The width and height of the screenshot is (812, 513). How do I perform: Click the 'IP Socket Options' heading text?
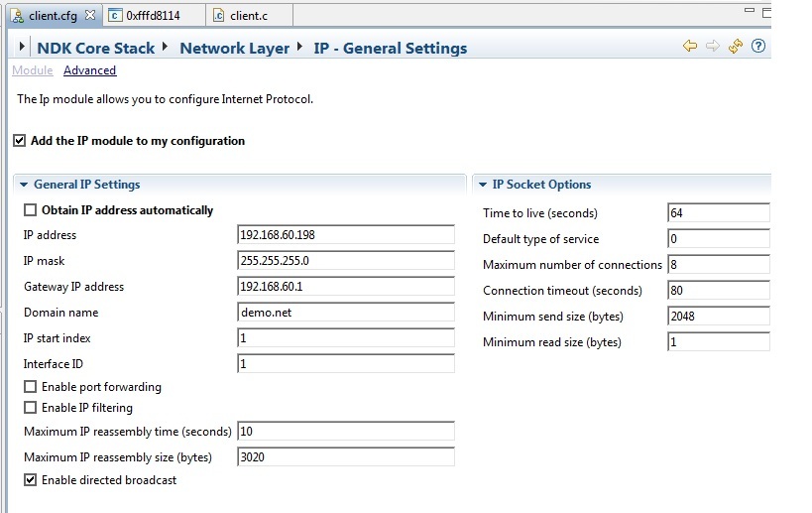[541, 185]
